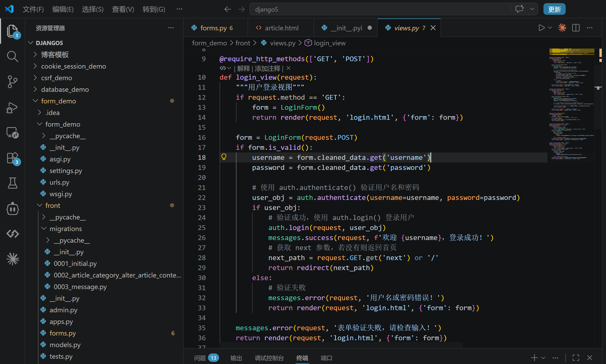Click the Run Python file play button
This screenshot has height=364, width=606.
(541, 28)
